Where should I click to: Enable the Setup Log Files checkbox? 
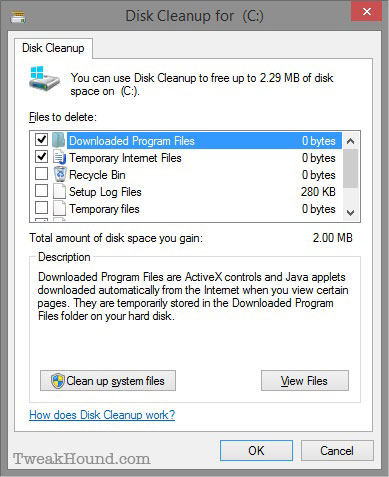41,191
